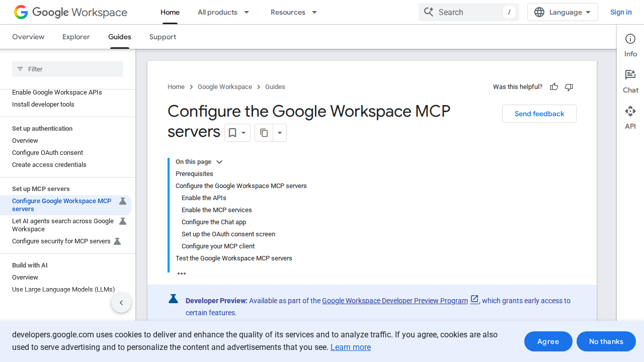Click Google Workspace in the breadcrumb
This screenshot has height=362, width=644.
coord(225,87)
